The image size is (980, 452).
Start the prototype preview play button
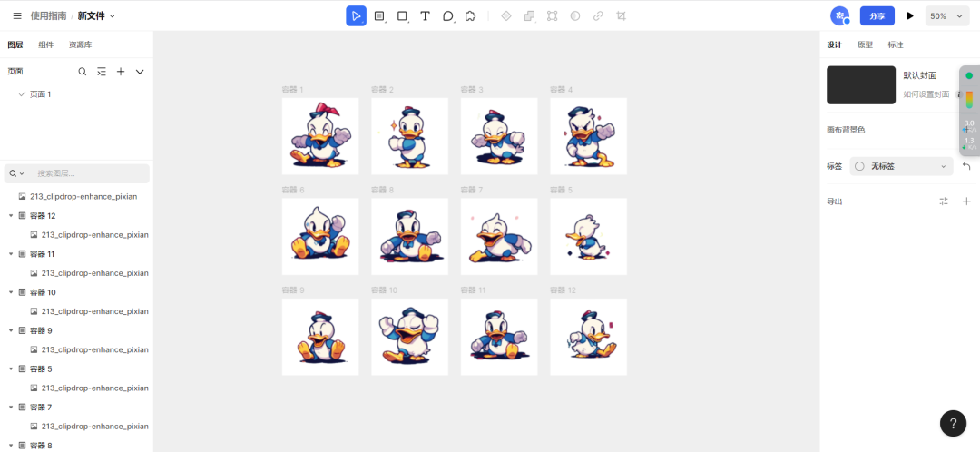pos(910,15)
